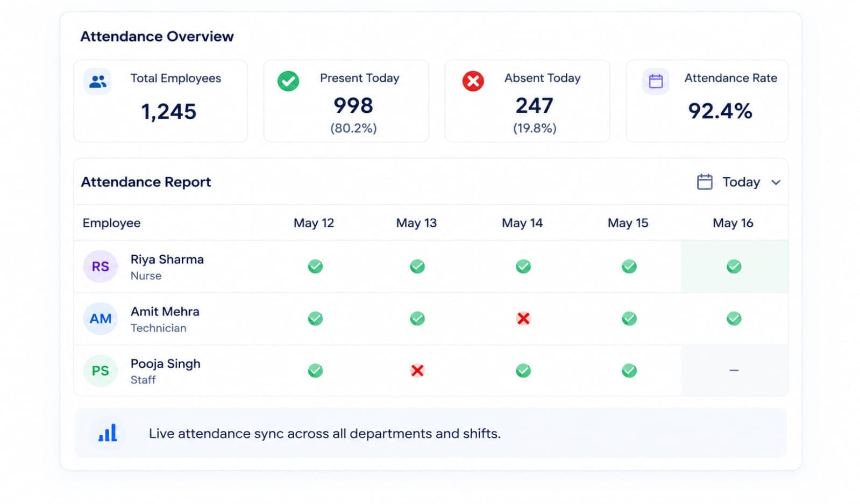860x504 pixels.
Task: Open Riya Sharma's employee name link
Action: tap(167, 260)
